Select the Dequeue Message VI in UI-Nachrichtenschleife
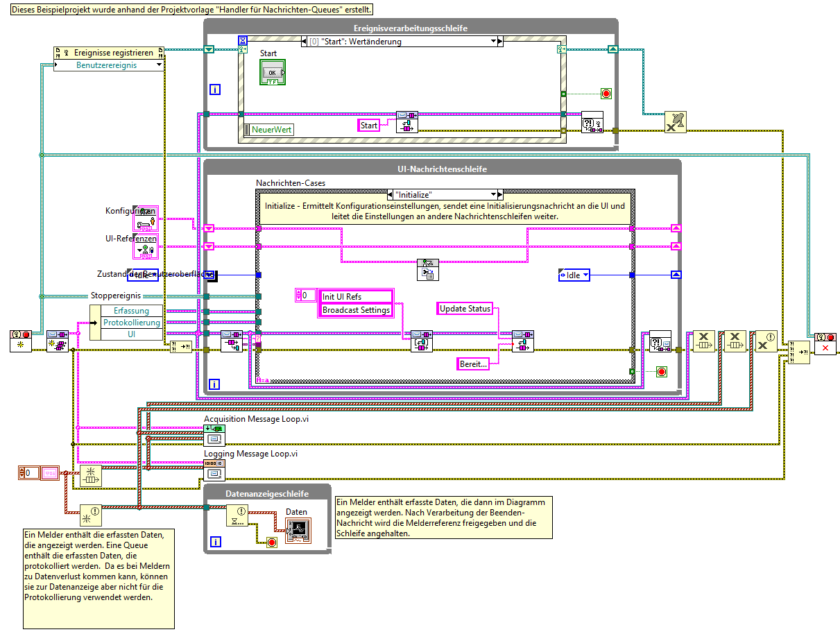 click(x=232, y=341)
